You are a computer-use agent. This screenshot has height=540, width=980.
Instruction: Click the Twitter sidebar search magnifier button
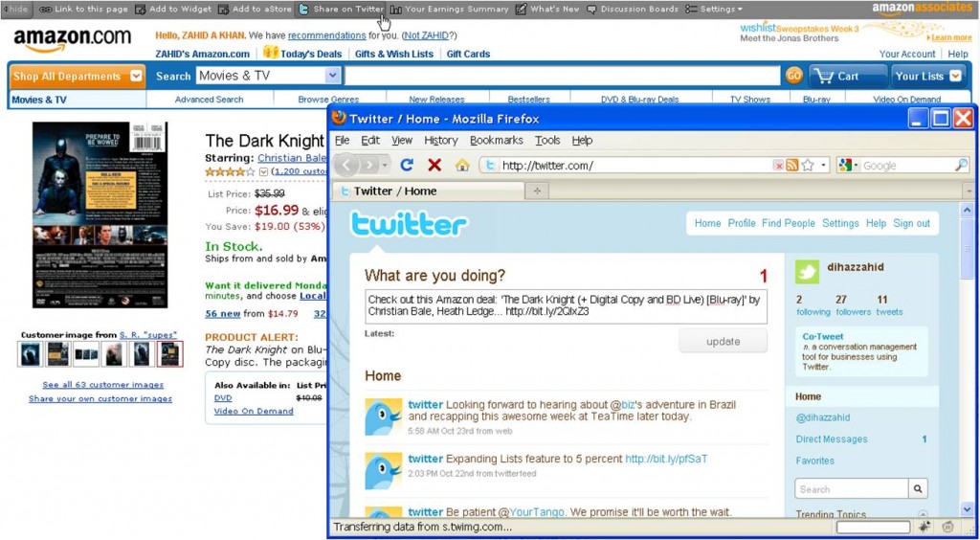[x=918, y=489]
